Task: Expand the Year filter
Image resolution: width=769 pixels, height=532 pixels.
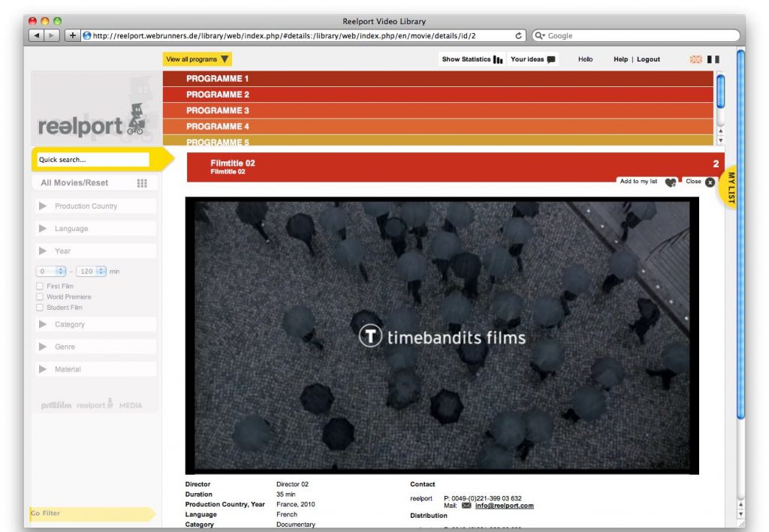Action: click(95, 251)
